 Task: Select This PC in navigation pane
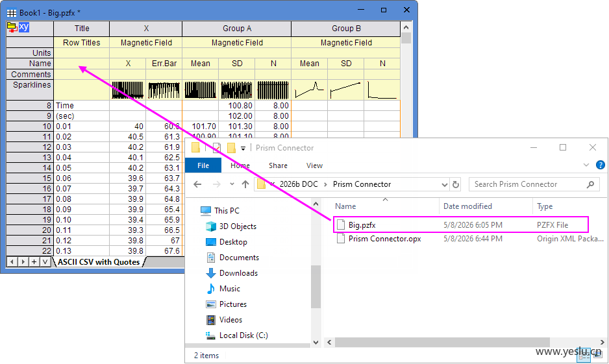point(220,211)
